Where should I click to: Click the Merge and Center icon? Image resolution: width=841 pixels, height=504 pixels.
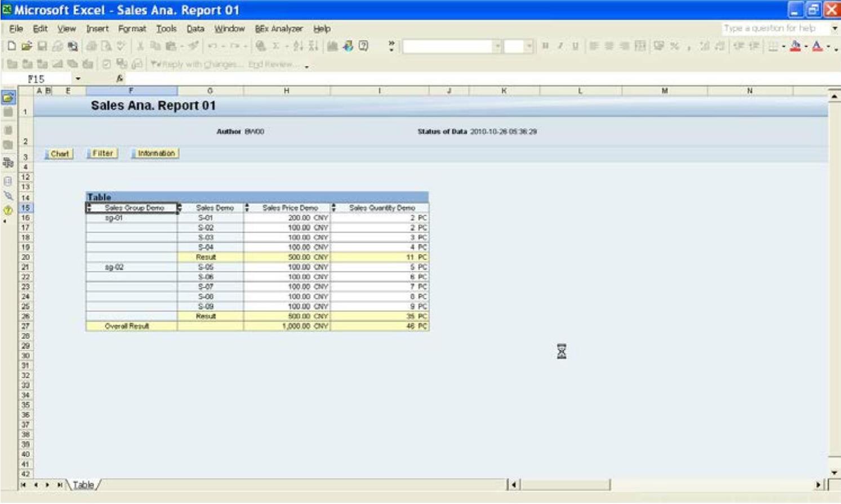point(640,46)
